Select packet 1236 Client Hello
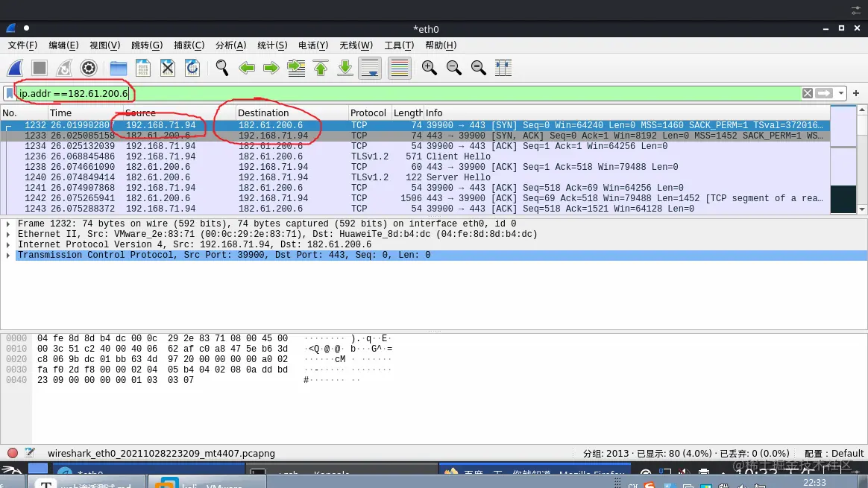Screen dimensions: 868x488 tap(415, 156)
